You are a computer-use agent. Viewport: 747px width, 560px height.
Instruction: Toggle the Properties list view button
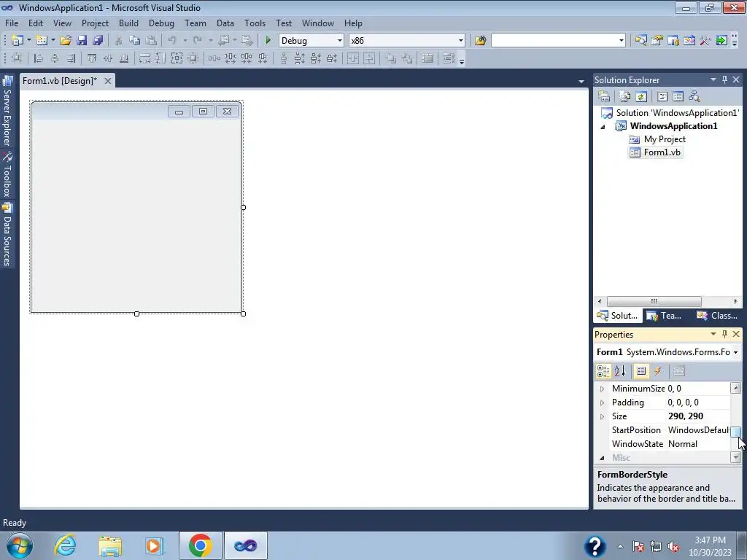(641, 371)
